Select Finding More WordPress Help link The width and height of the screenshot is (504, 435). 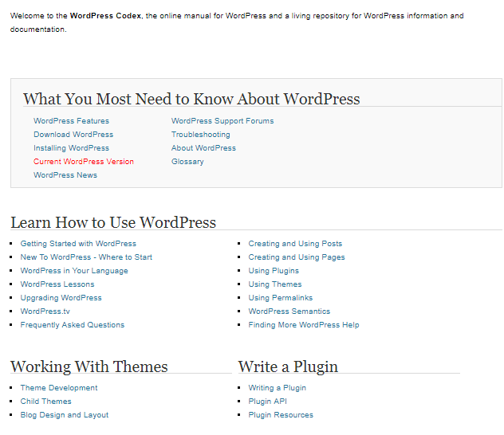pos(303,324)
